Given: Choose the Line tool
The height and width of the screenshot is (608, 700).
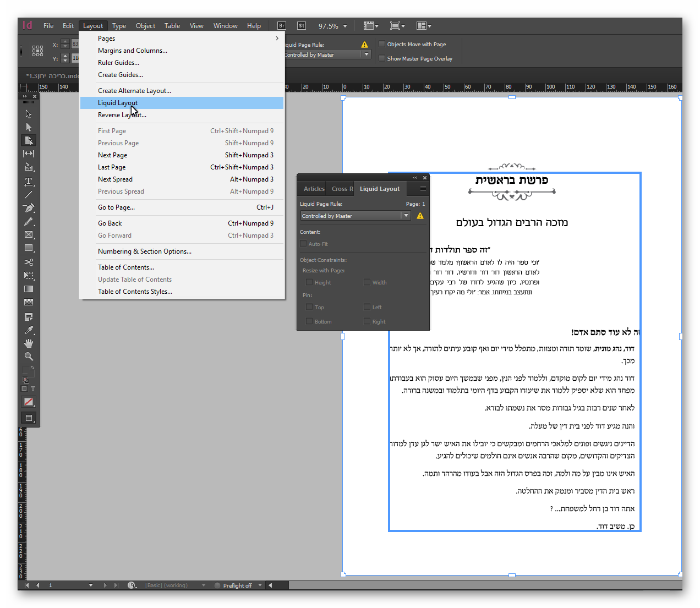Looking at the screenshot, I should click(29, 194).
